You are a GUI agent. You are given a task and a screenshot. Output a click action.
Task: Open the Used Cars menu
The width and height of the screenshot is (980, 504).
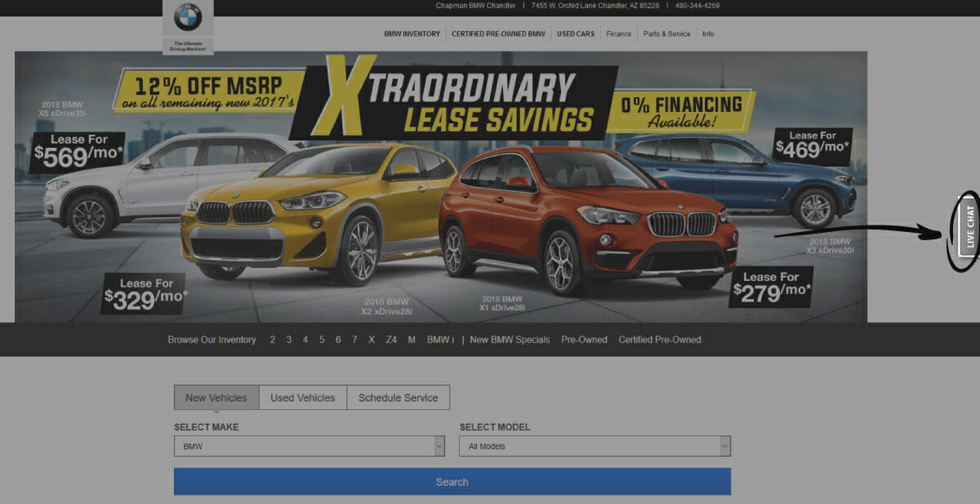[x=576, y=34]
